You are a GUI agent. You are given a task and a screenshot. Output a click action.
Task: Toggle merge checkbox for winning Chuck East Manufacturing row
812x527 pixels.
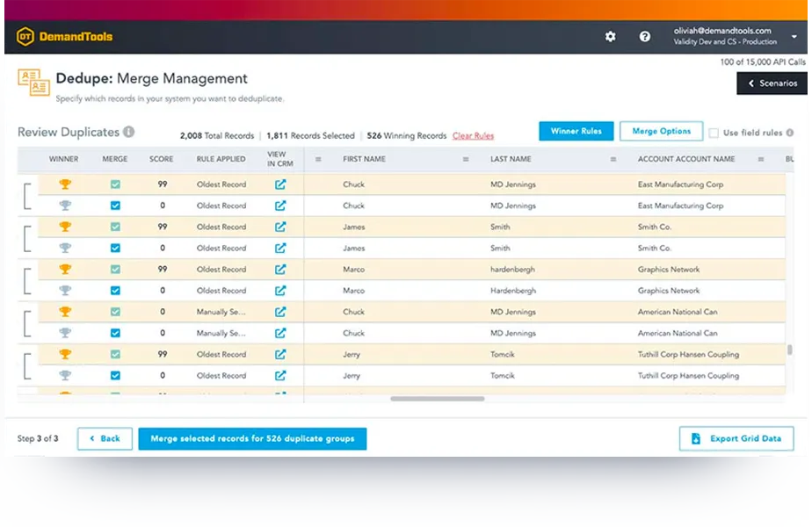point(115,184)
